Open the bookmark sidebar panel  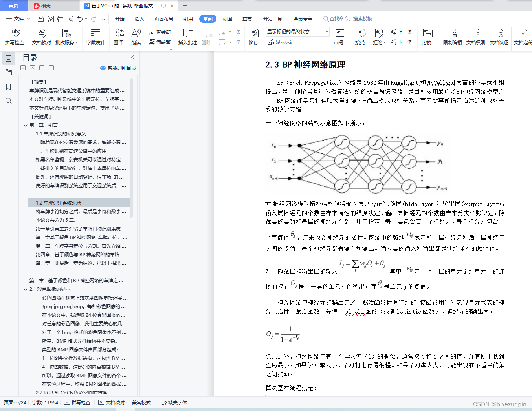click(x=8, y=87)
